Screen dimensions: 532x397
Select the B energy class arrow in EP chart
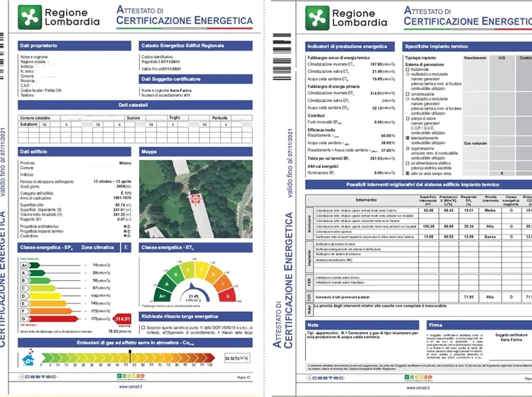(39, 280)
